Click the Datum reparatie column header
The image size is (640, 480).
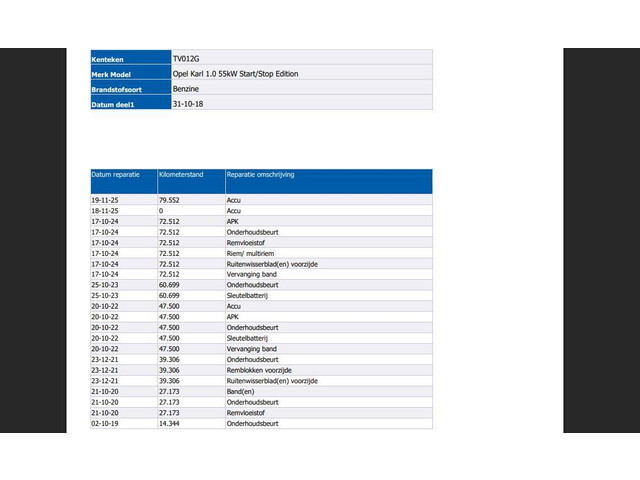[122, 175]
